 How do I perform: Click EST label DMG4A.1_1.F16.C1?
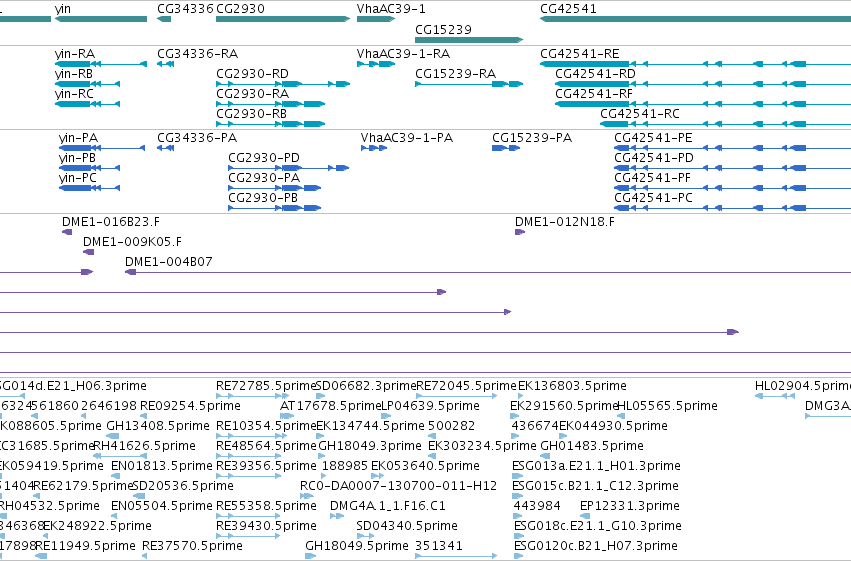[x=388, y=506]
